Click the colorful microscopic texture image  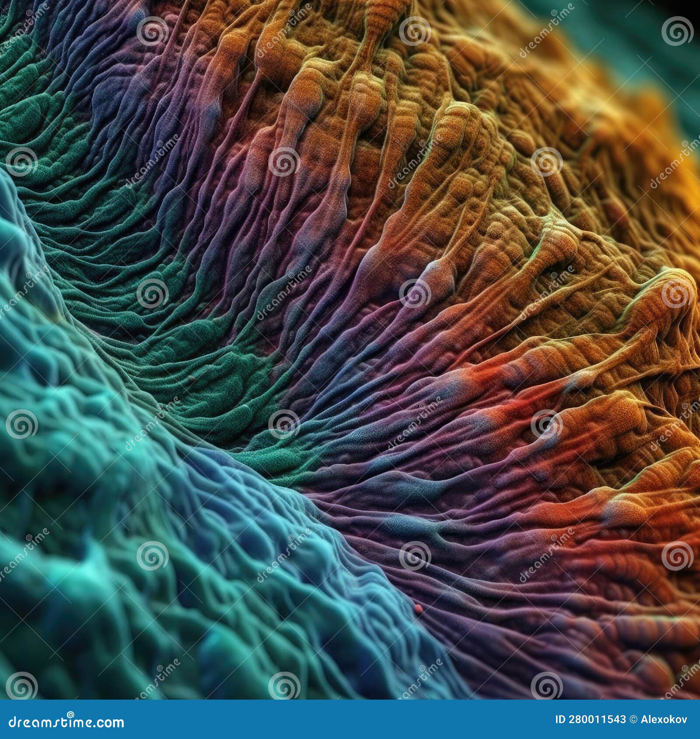pos(350,350)
